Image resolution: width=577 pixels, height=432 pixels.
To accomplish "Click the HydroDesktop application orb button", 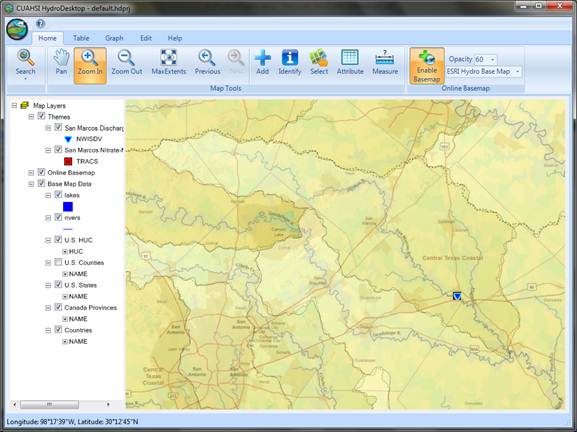I will (17, 29).
